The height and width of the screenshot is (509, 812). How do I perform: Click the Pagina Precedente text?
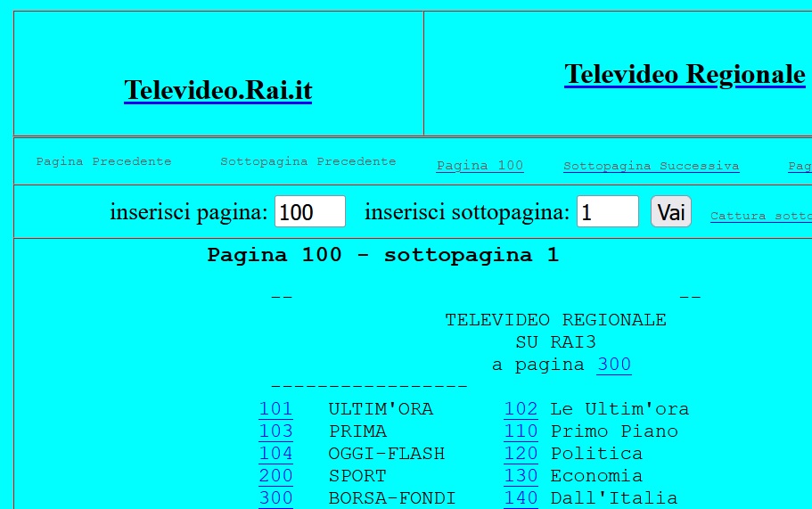tap(103, 161)
